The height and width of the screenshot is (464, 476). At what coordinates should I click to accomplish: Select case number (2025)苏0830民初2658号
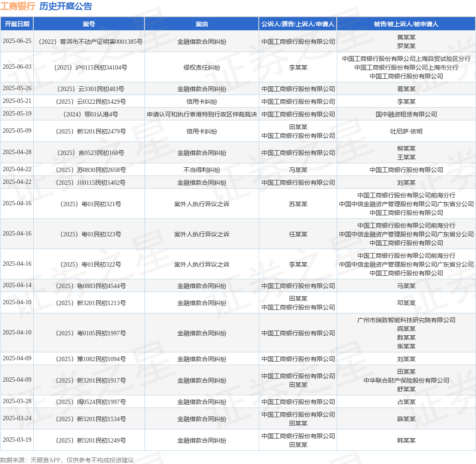tap(91, 170)
